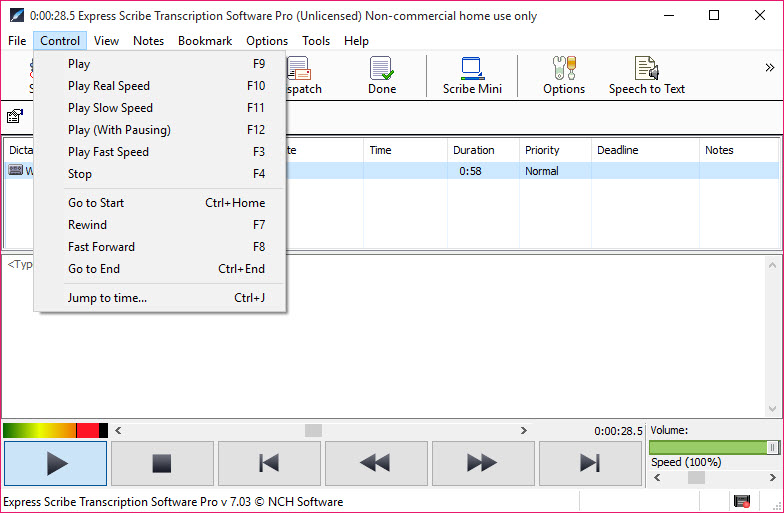Sort by the Time column header
The width and height of the screenshot is (784, 513).
click(x=406, y=150)
